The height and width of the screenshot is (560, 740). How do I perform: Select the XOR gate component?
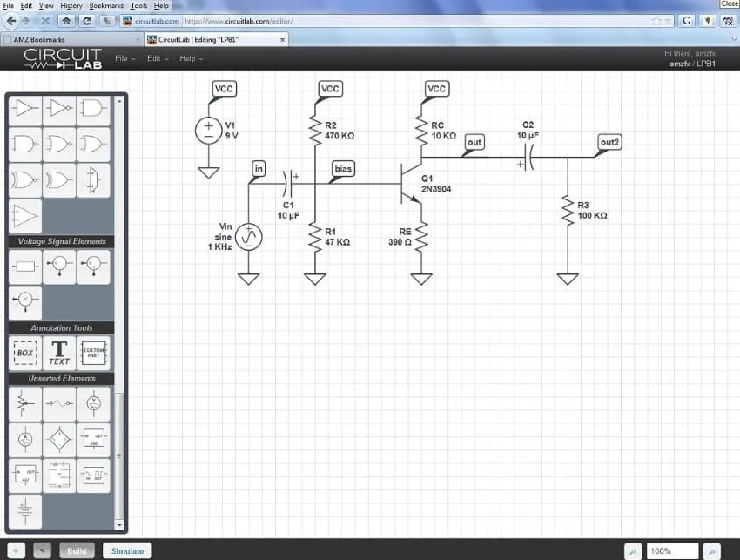tap(58, 180)
